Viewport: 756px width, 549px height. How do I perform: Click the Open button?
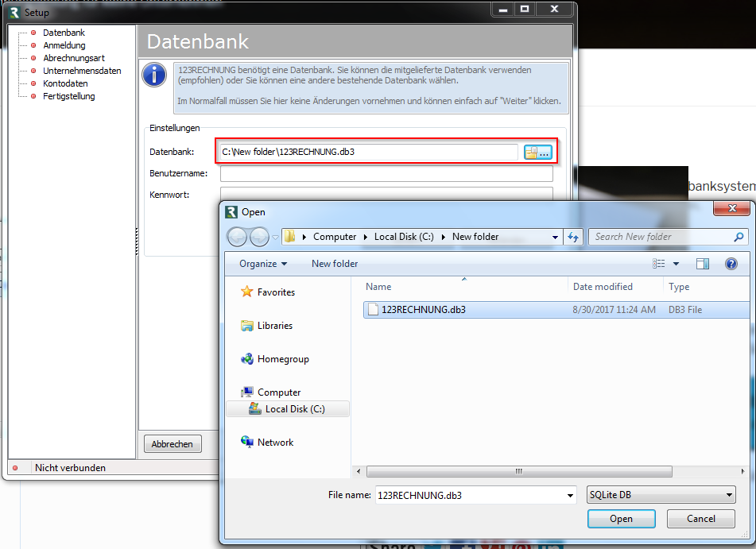click(x=621, y=519)
